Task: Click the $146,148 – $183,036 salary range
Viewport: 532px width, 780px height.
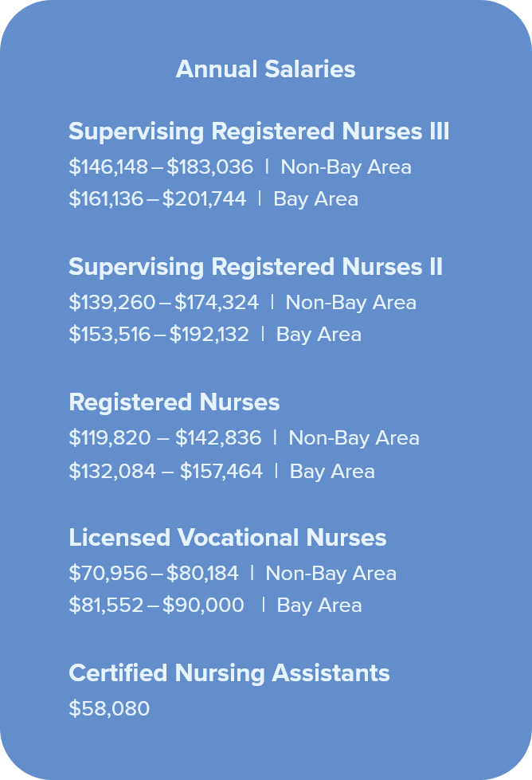Action: pos(161,167)
